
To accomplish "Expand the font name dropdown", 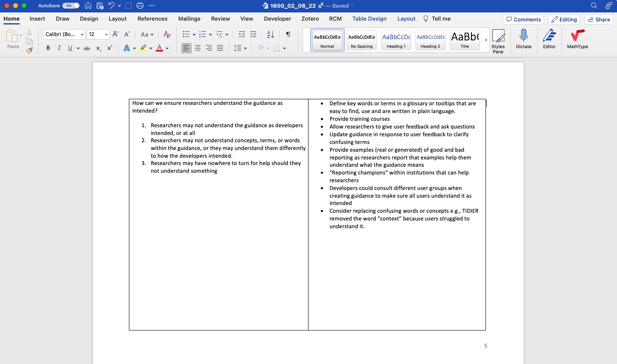I will 82,34.
